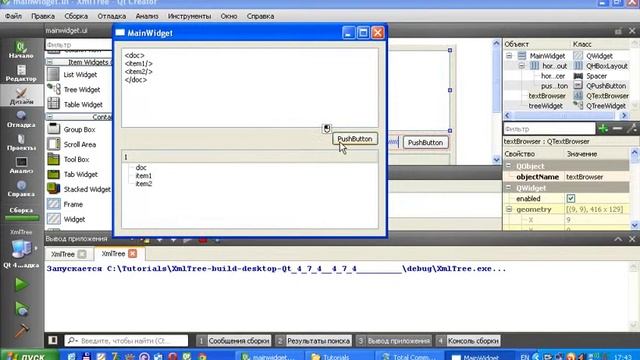This screenshot has height=360, width=640.
Task: Collapse the application output pane
Action: pyautogui.click(x=618, y=239)
